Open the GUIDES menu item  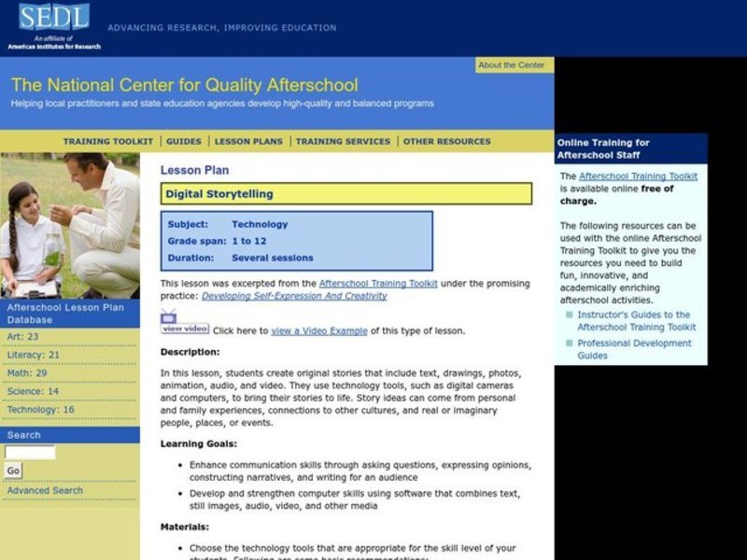point(184,140)
